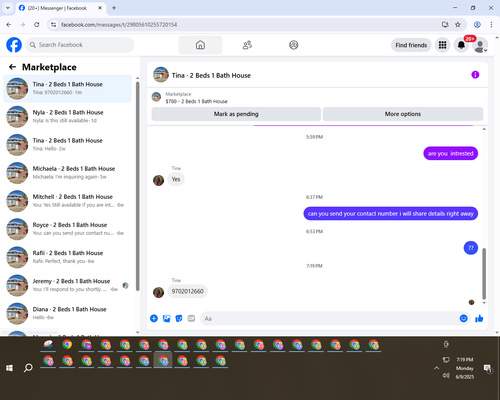This screenshot has height=400, width=500.
Task: Show hidden system tray icons
Action: tap(436, 368)
